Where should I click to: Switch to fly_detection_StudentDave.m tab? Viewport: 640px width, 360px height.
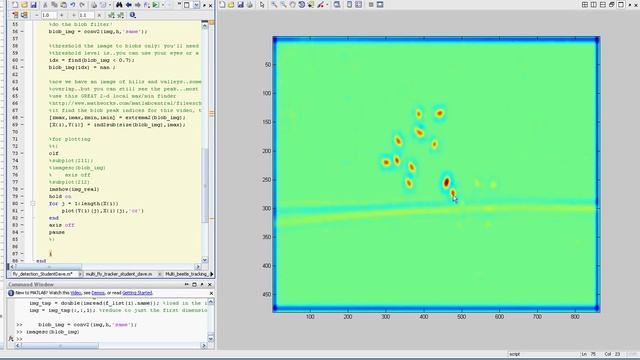(x=42, y=274)
